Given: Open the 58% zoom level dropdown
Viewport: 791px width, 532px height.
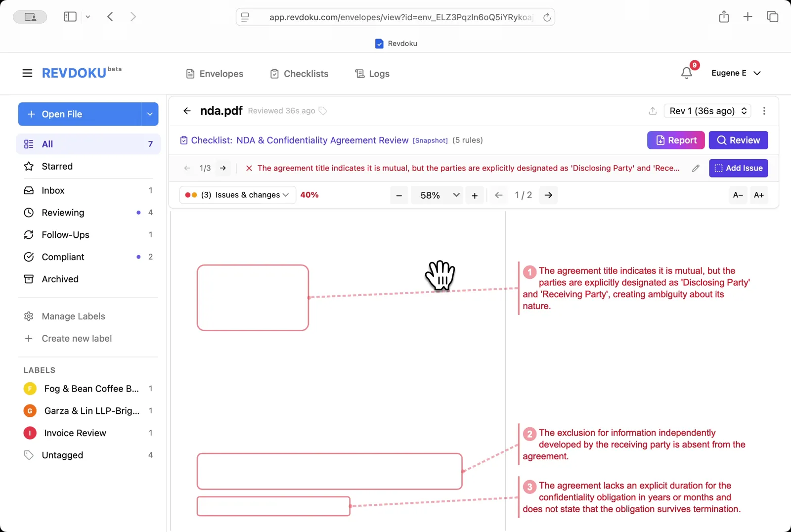Looking at the screenshot, I should [437, 195].
